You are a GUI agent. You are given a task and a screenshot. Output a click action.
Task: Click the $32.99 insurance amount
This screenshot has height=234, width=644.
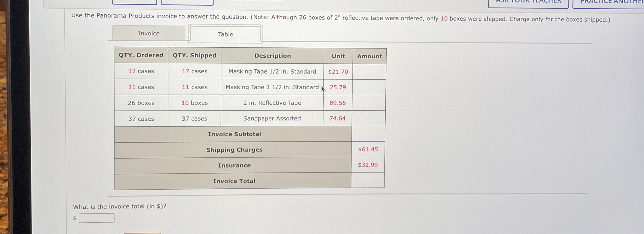(368, 165)
